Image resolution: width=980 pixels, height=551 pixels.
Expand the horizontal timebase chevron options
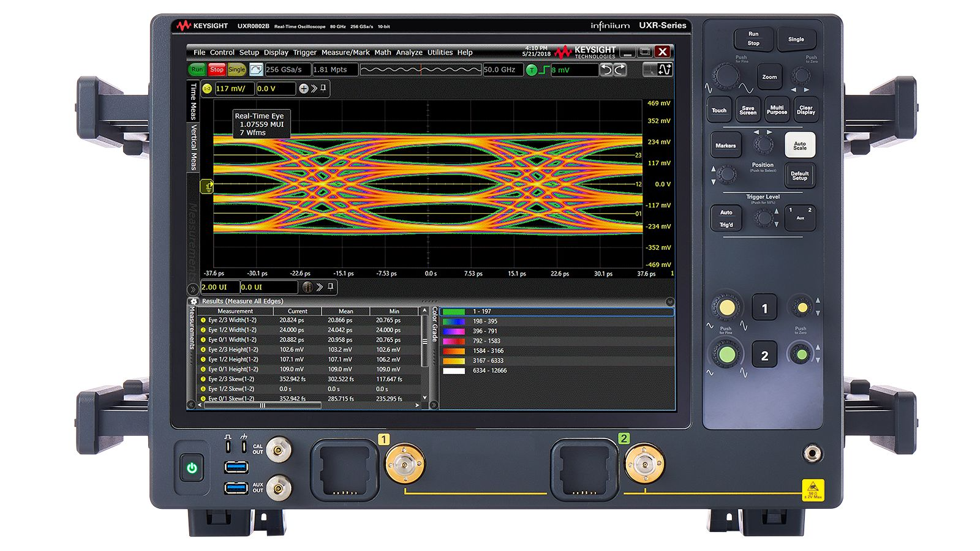click(319, 287)
